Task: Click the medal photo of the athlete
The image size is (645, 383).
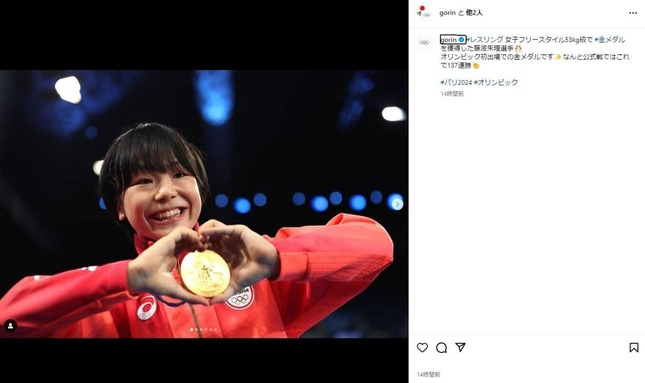Action: click(x=204, y=204)
